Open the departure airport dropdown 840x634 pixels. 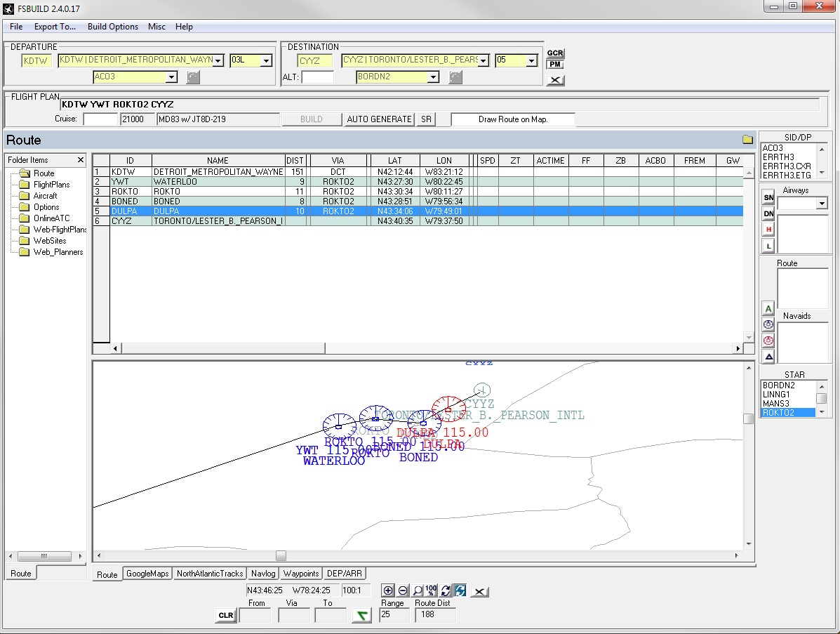point(218,60)
